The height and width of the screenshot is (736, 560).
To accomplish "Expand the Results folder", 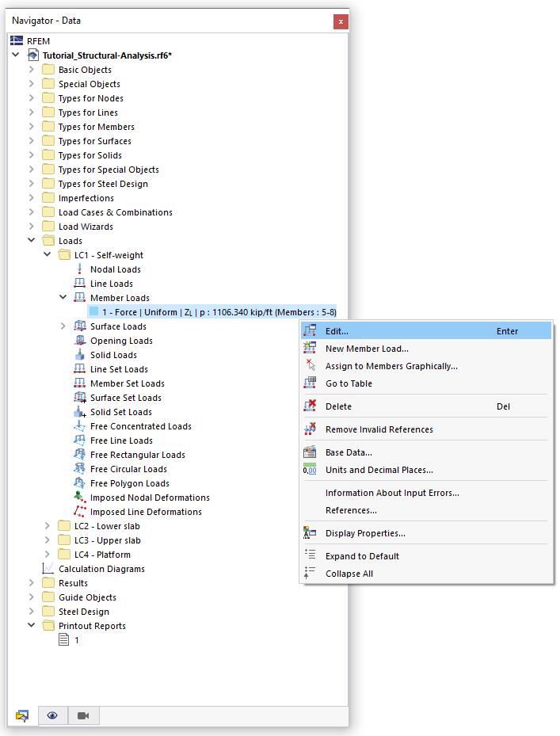I will click(32, 582).
